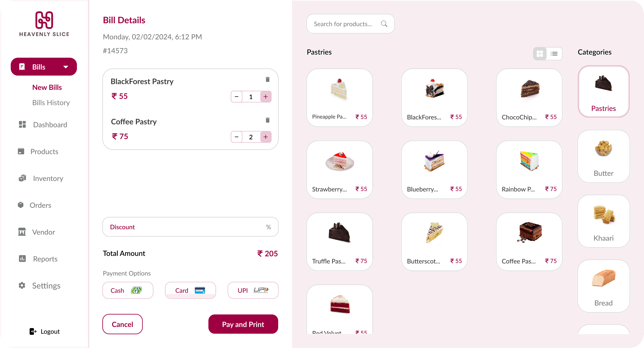Viewport: 644px width, 348px height.
Task: Delete BlackForest Pastry from the bill
Action: click(x=267, y=79)
